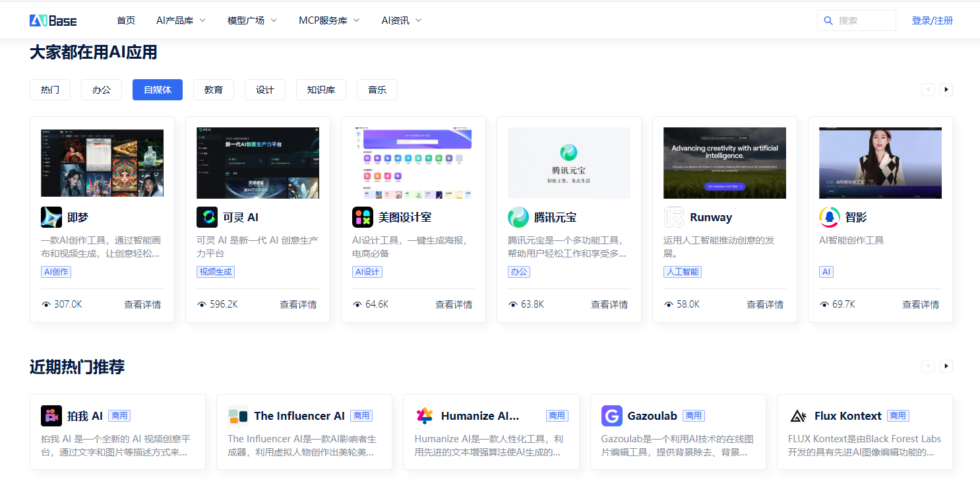980x499 pixels.
Task: Open 查看详情 for 美图设计室
Action: 454,304
